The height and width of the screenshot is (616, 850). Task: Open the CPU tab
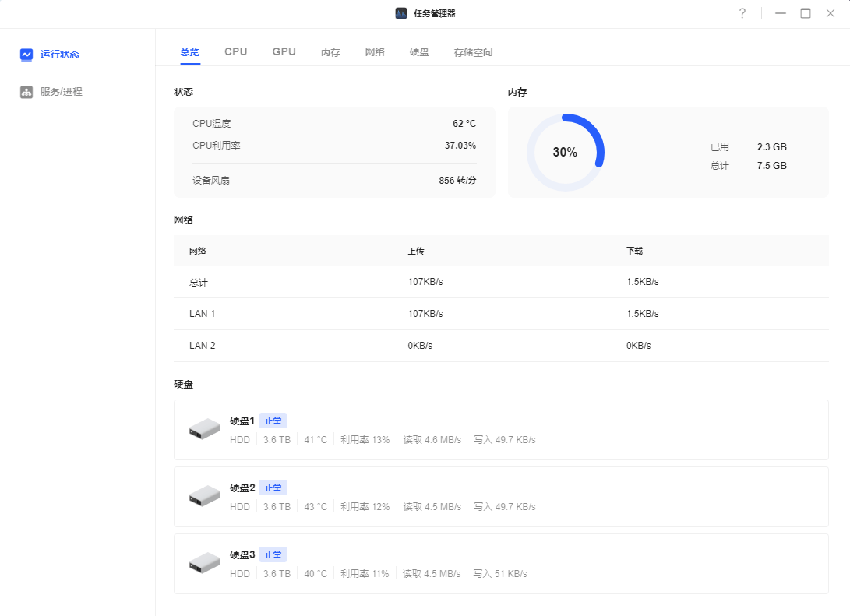click(235, 51)
